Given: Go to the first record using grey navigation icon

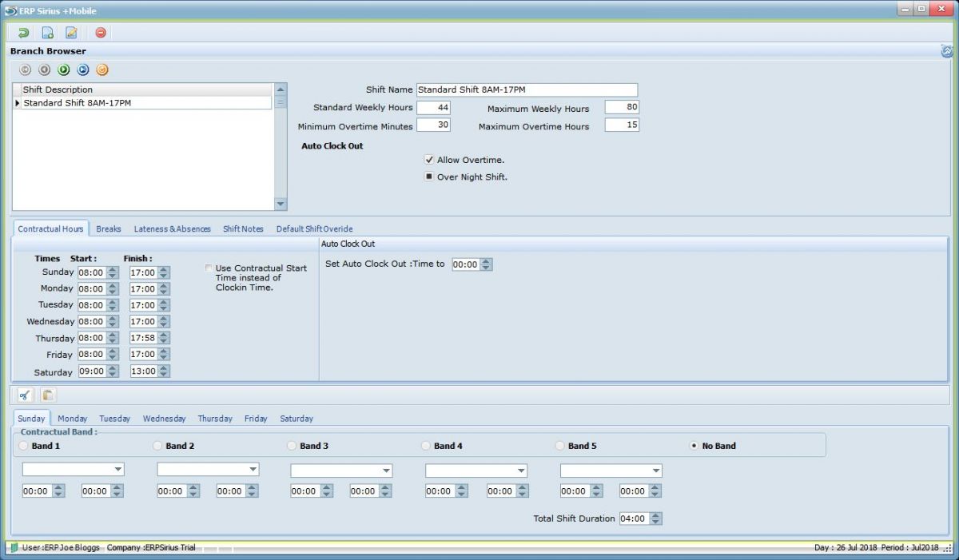Looking at the screenshot, I should [x=26, y=70].
